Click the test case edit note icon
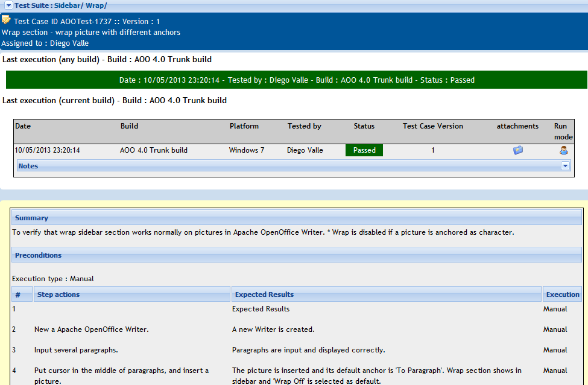The image size is (588, 385). click(6, 19)
